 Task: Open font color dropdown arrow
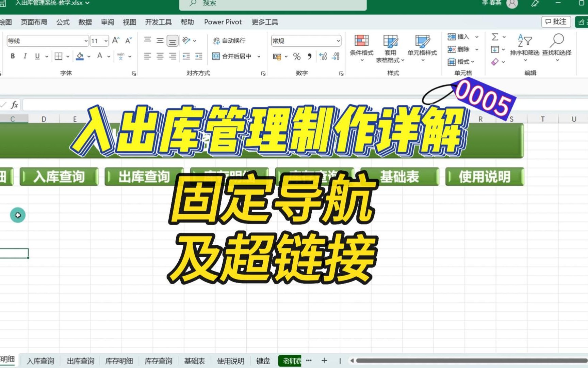pos(109,57)
